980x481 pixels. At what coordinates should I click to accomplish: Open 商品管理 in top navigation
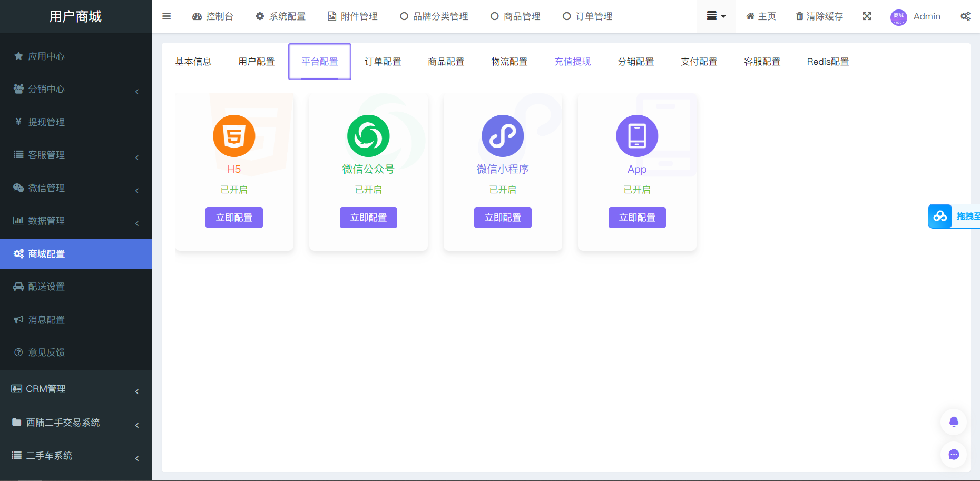pyautogui.click(x=515, y=16)
